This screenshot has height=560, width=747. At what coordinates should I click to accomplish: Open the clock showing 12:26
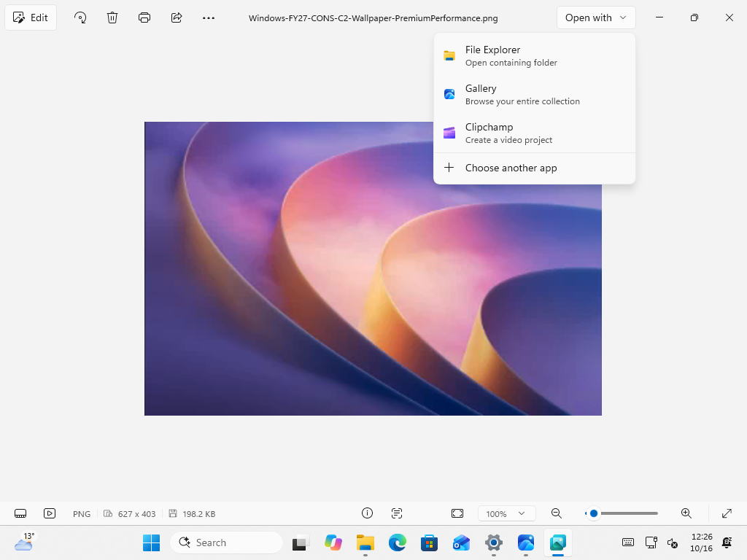pyautogui.click(x=701, y=542)
